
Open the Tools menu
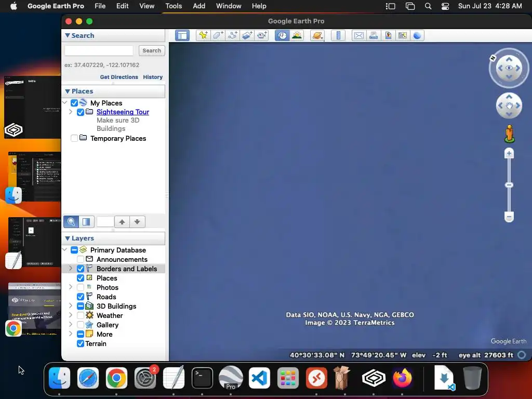[x=174, y=6]
